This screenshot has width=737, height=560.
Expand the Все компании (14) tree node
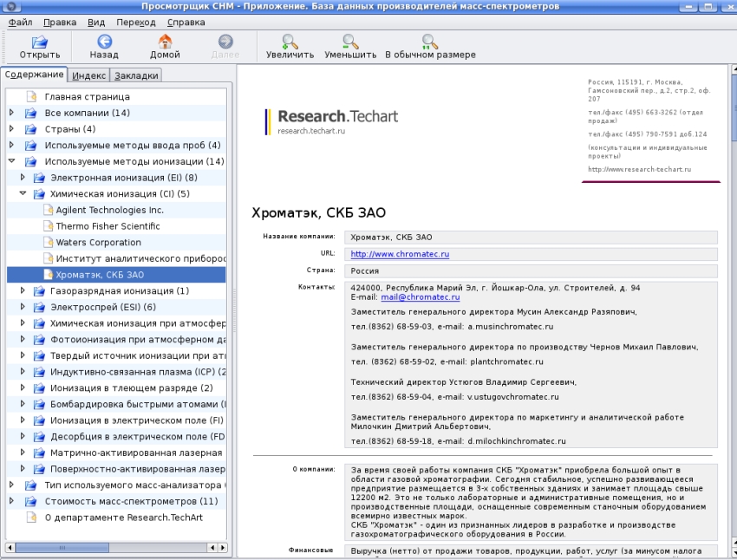(12, 113)
